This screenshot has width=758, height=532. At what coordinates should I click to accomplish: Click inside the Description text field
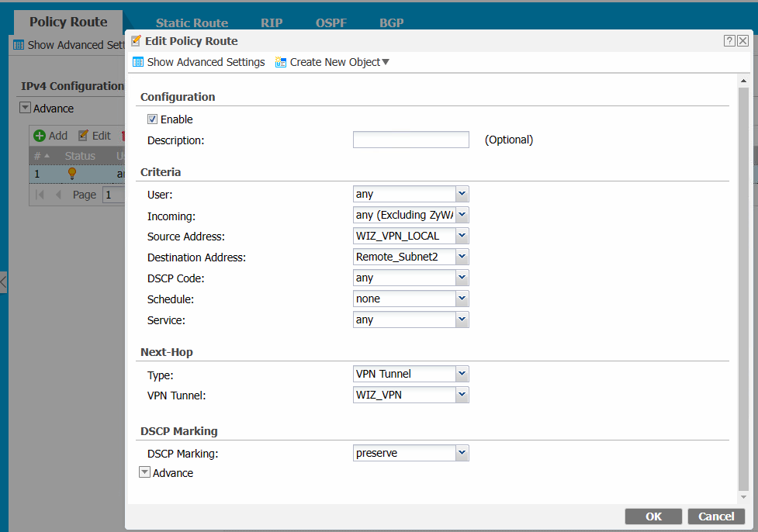(x=410, y=140)
